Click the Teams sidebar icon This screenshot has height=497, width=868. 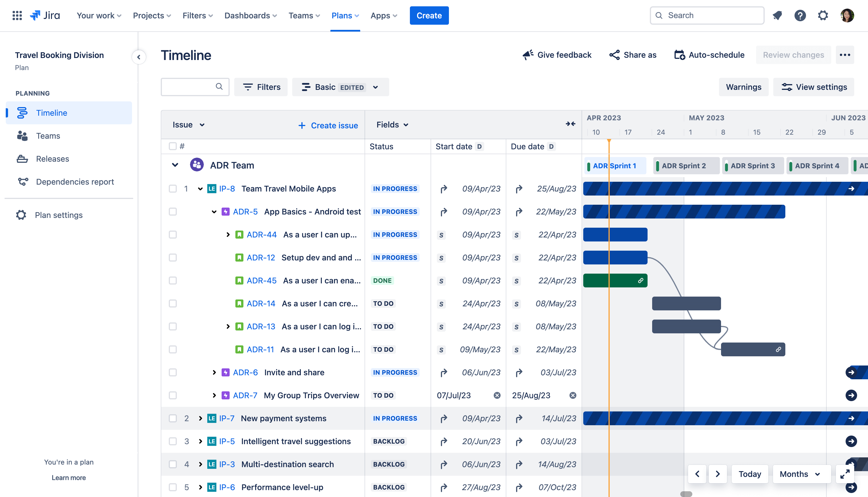(22, 136)
